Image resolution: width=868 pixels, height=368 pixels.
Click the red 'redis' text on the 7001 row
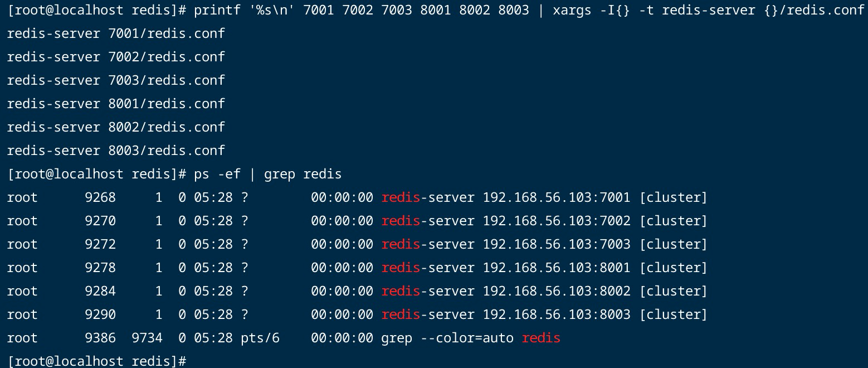tap(401, 197)
